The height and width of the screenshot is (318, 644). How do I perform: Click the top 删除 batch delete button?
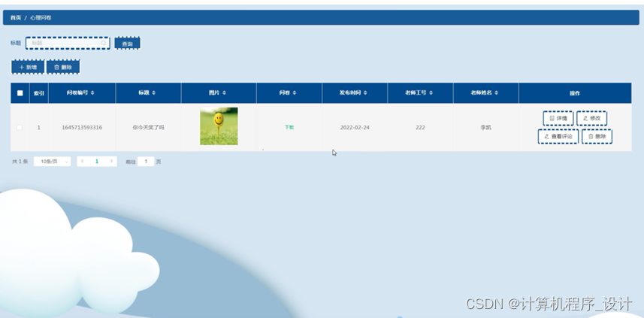[63, 67]
